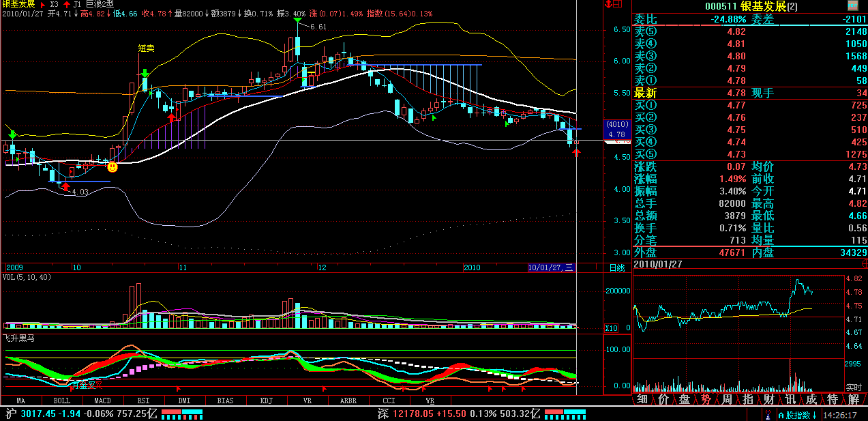Screen dimensions: 868x421
Task: Open the 飞升黑马 indicator panel label
Action: (x=18, y=338)
